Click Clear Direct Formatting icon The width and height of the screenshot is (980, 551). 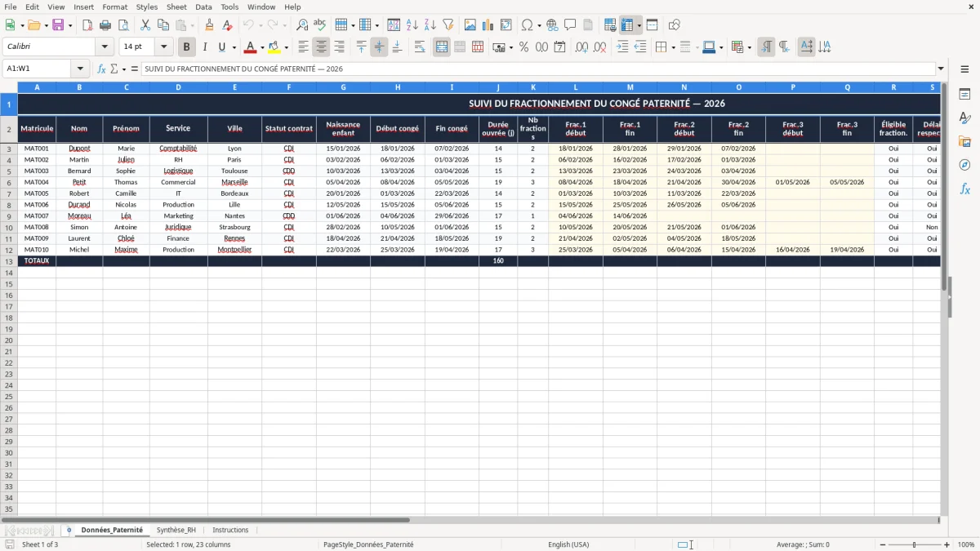tap(227, 25)
